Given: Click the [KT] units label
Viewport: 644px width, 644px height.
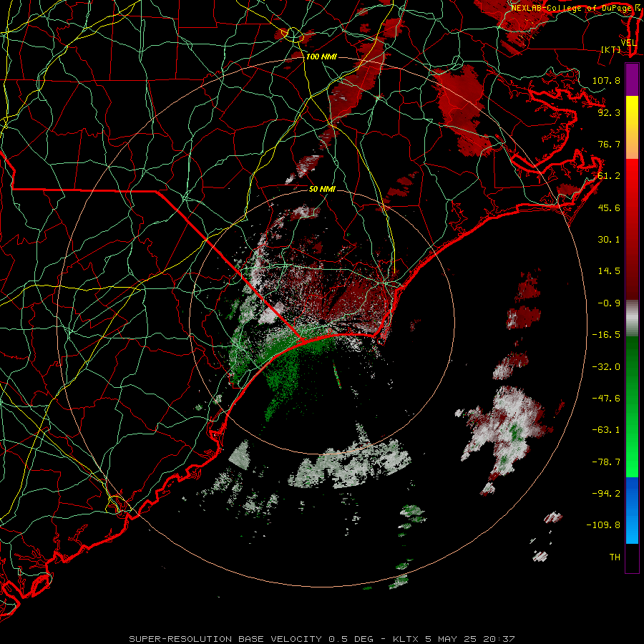Looking at the screenshot, I should 611,49.
